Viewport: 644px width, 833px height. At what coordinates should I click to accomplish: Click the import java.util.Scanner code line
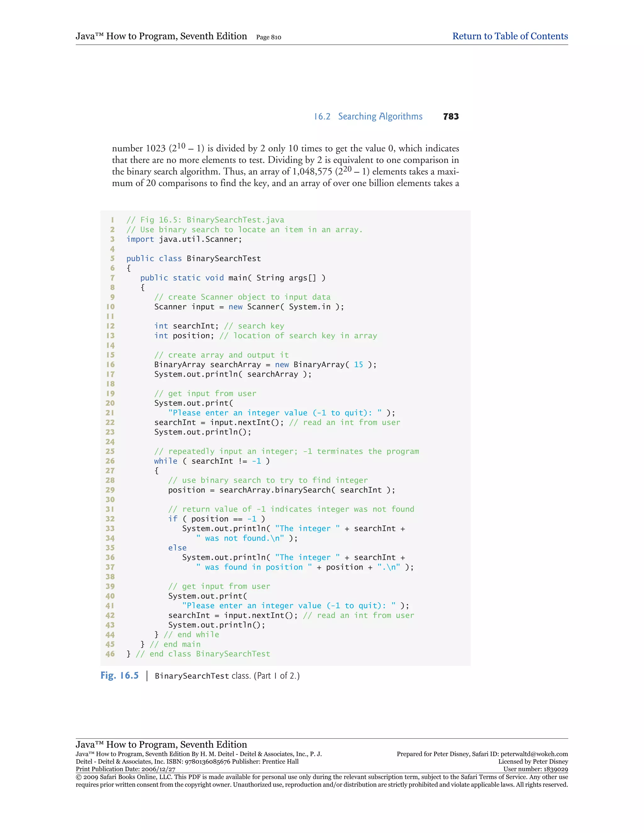click(184, 239)
